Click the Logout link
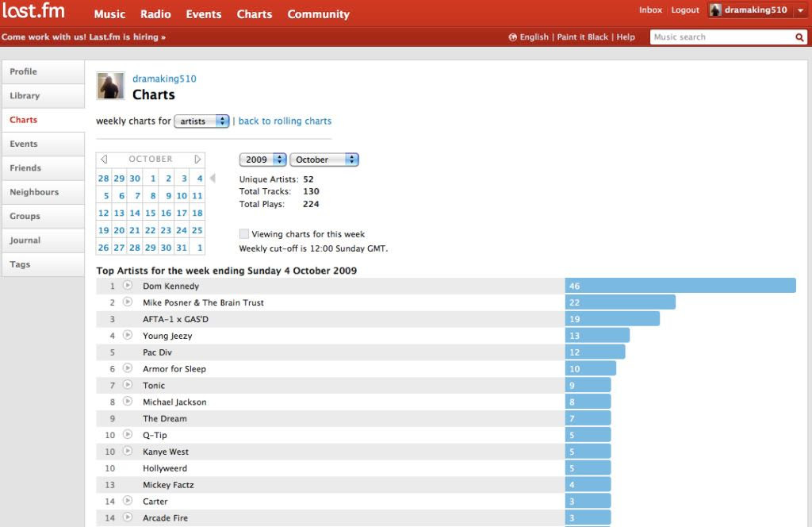Viewport: 812px width, 527px height. 685,10
